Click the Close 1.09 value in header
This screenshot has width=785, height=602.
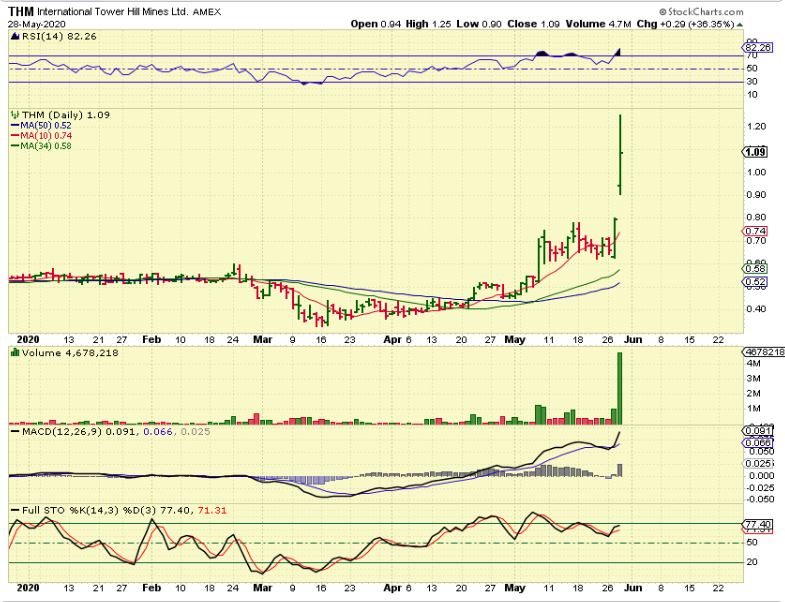(533, 24)
